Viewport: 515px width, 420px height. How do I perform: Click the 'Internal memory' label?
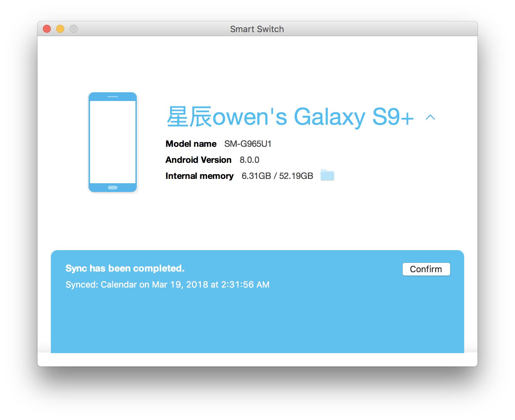(199, 176)
